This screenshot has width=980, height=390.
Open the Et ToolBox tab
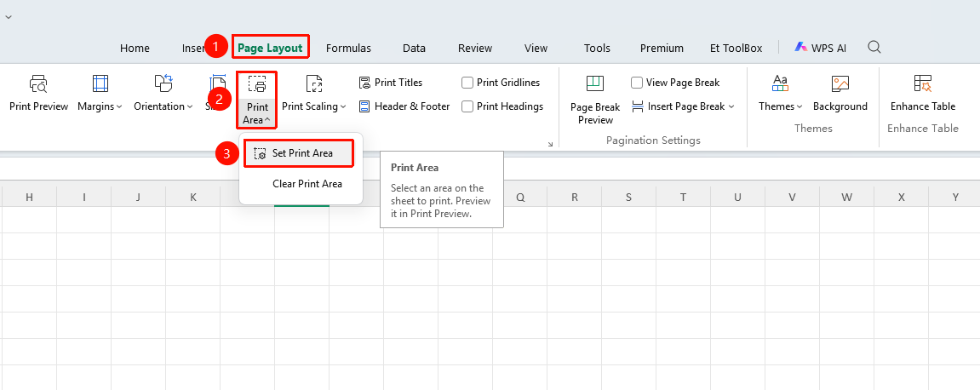[x=736, y=49]
